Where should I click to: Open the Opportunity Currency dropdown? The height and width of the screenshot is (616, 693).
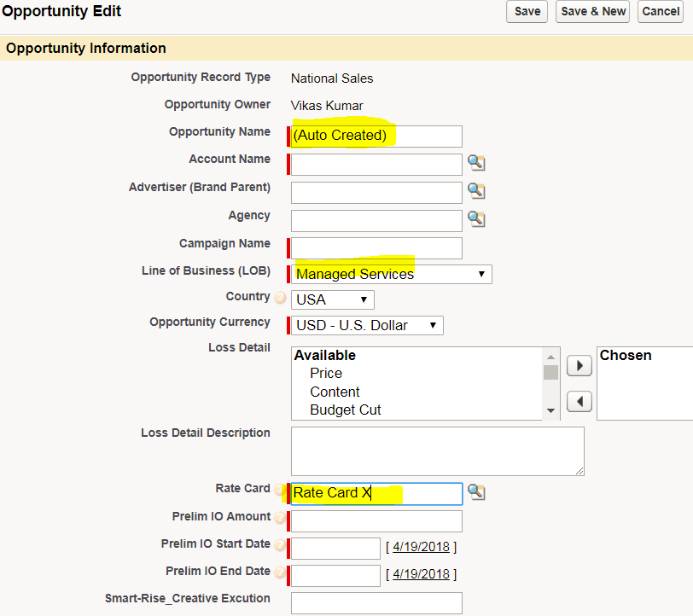point(367,325)
